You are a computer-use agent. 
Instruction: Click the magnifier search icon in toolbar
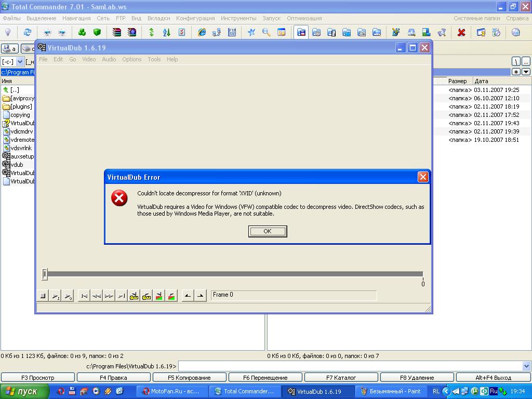point(267,33)
